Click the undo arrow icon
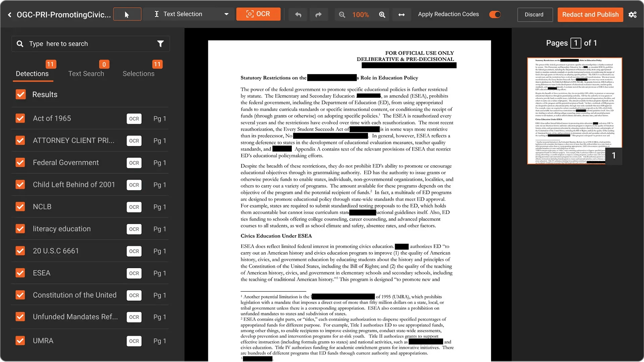Image resolution: width=644 pixels, height=362 pixels. [298, 14]
